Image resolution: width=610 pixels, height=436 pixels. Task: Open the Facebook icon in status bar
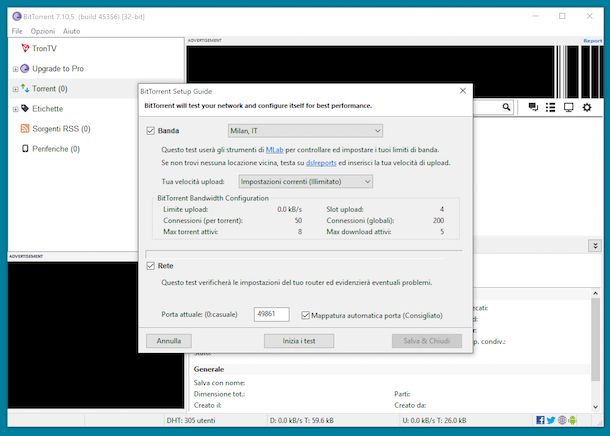coord(540,420)
